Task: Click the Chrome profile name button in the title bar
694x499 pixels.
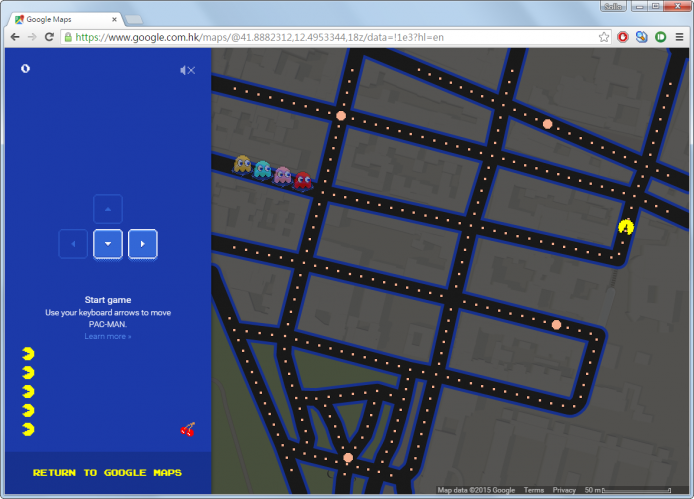Action: (x=613, y=6)
